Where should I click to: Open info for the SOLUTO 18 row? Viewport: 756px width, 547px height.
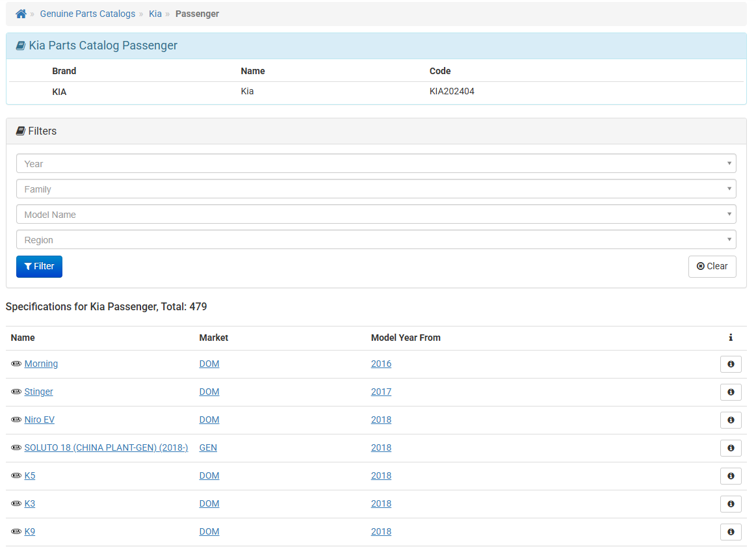[731, 448]
